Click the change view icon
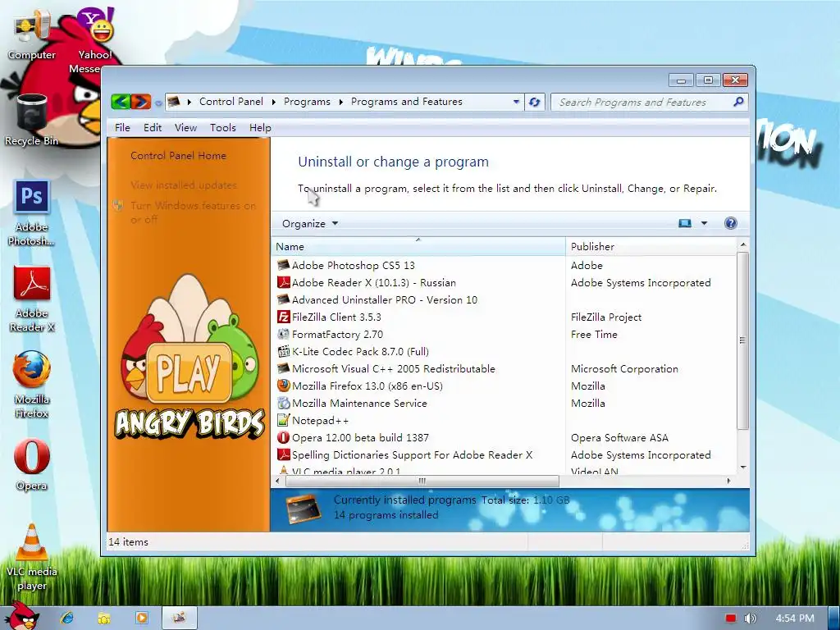The image size is (840, 630). [x=685, y=223]
